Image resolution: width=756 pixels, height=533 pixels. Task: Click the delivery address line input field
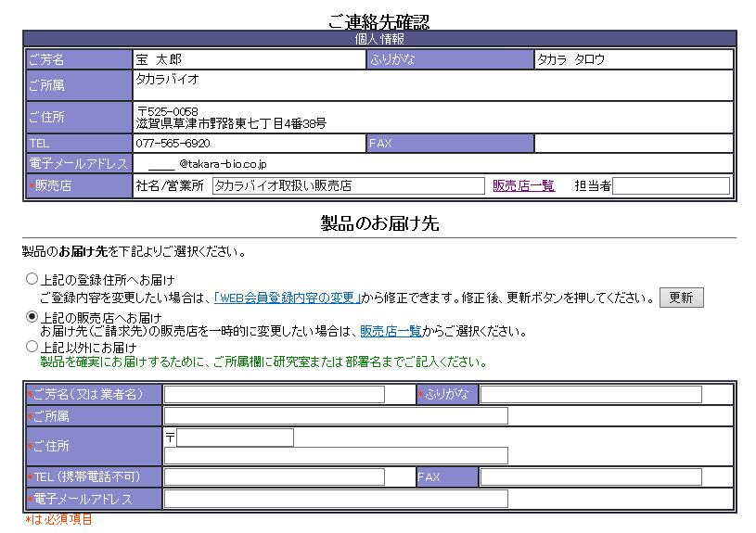coord(336,455)
